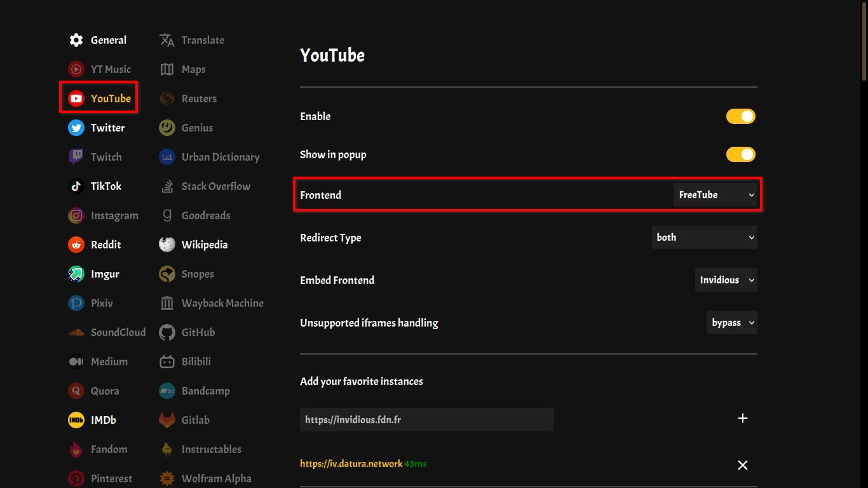Select the Genius icon

pyautogui.click(x=167, y=128)
